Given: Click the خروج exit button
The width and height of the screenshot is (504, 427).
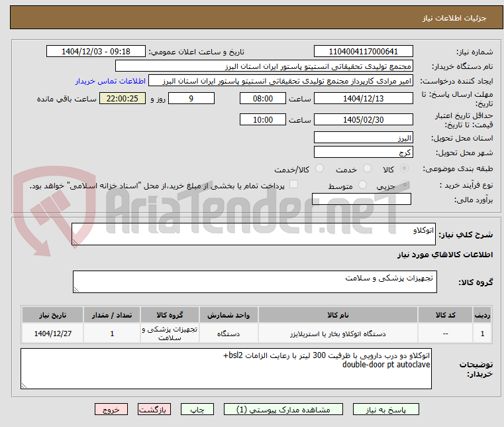Looking at the screenshot, I should coord(111,409).
